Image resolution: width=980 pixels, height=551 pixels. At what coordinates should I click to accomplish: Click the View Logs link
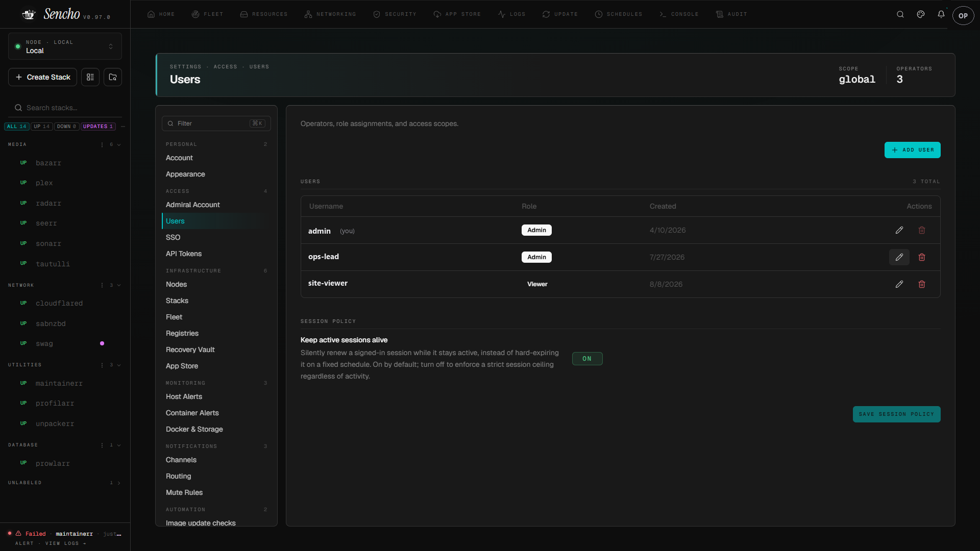click(x=65, y=543)
